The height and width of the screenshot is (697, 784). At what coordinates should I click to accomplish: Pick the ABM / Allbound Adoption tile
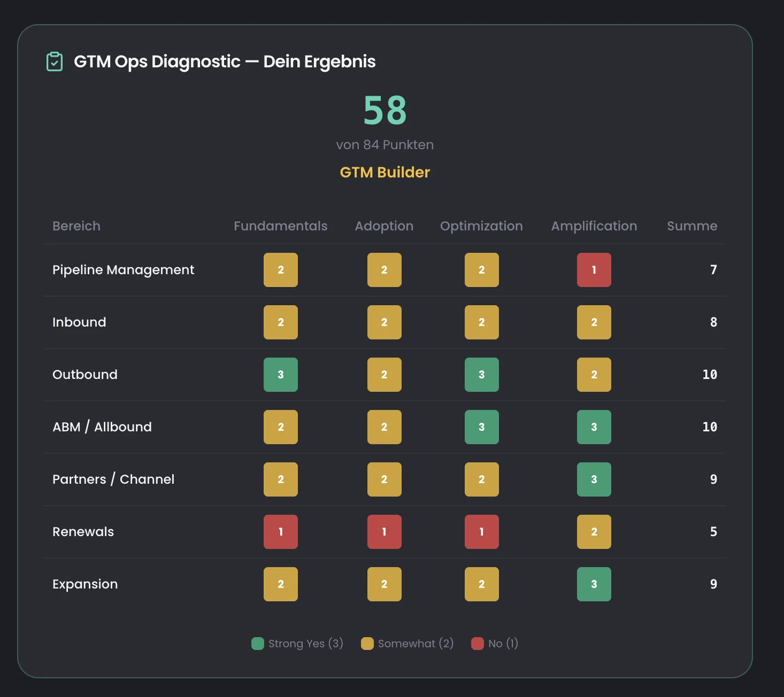pos(385,427)
